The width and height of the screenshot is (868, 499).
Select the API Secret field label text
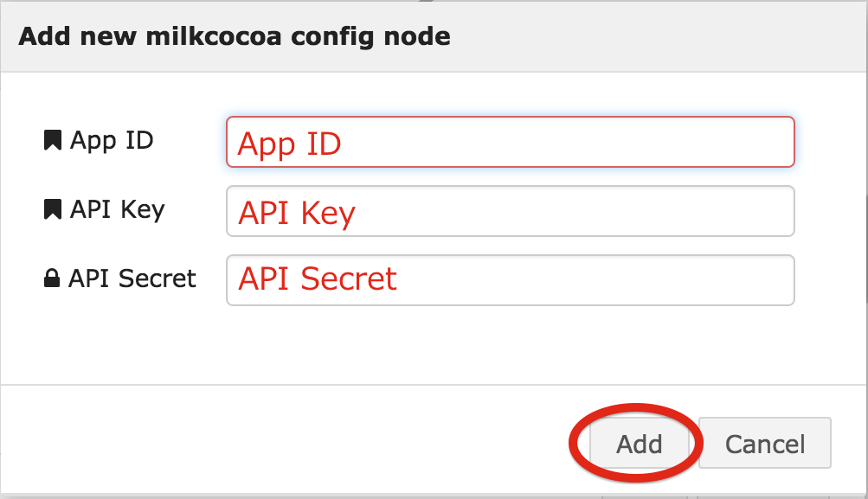132,278
